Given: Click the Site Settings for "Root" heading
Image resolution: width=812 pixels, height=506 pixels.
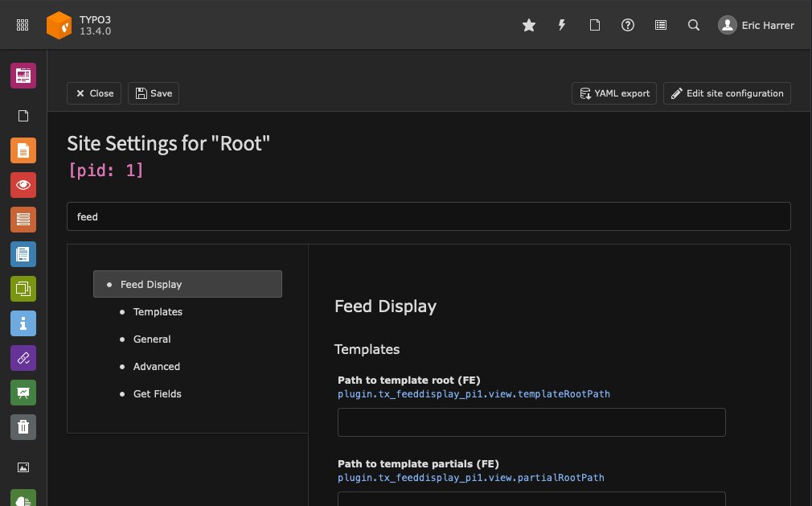Looking at the screenshot, I should click(x=168, y=143).
